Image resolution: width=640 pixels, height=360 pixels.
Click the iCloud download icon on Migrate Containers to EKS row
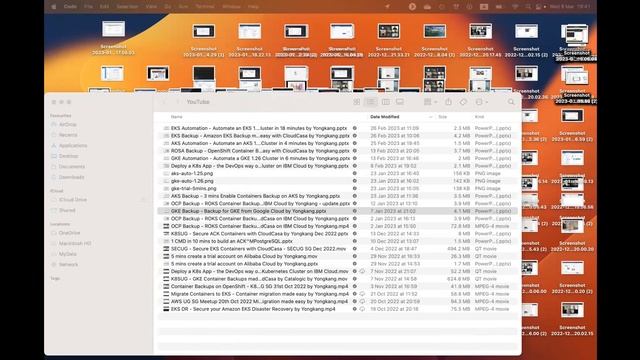pos(362,294)
